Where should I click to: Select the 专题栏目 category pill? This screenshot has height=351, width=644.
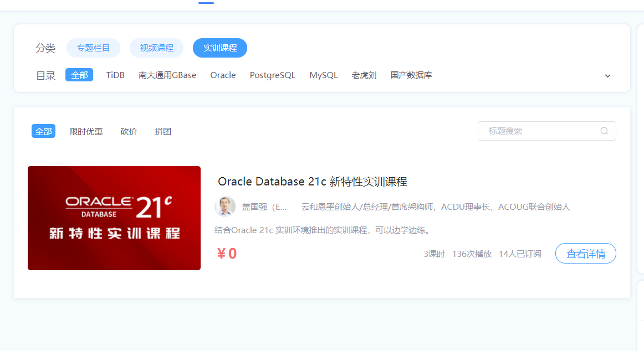pos(93,48)
